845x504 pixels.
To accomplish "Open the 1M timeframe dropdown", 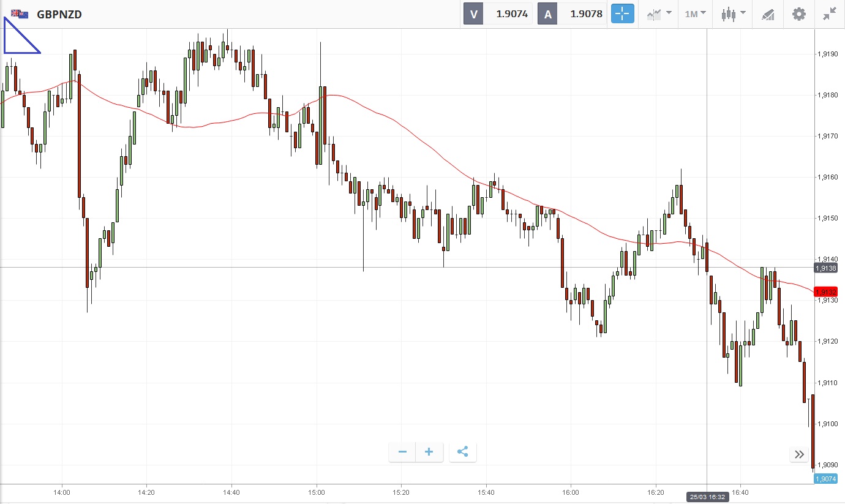I will [x=696, y=13].
